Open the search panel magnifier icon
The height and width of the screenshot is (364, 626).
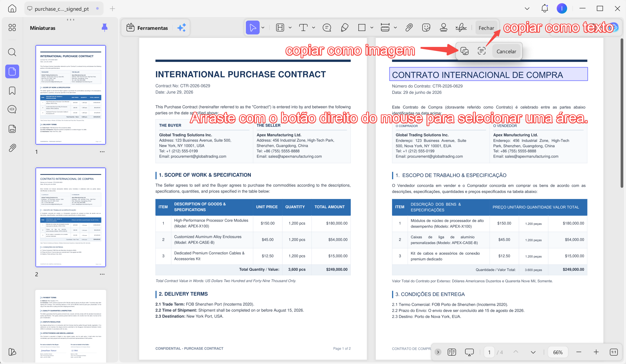coord(12,52)
